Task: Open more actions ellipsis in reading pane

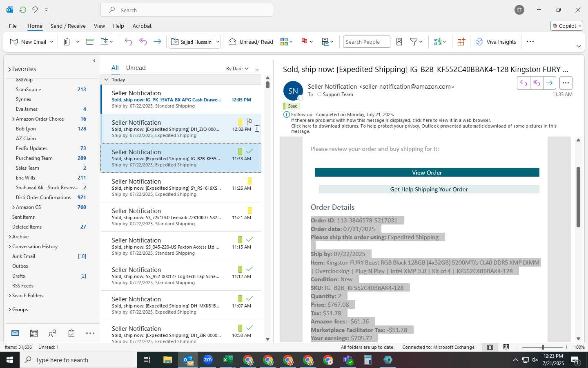Action: point(566,83)
